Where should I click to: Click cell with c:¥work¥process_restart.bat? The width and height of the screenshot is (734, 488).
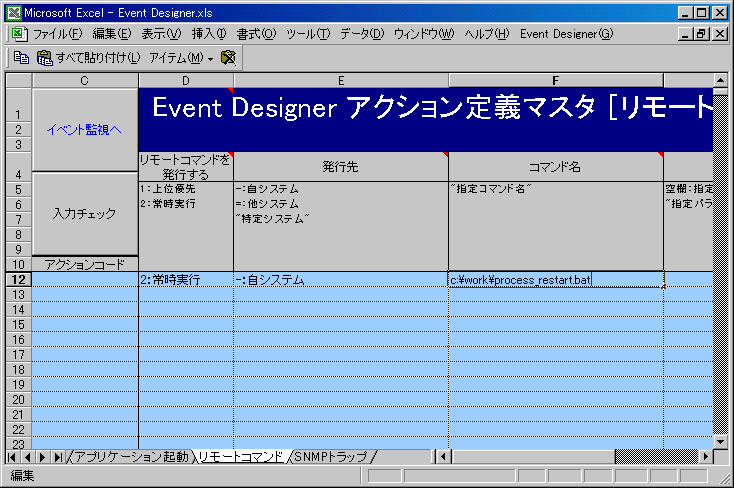pos(556,280)
